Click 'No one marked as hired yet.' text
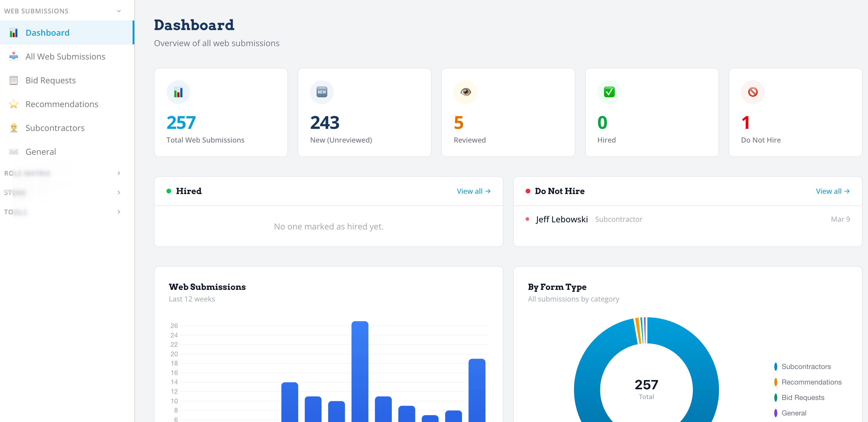Image resolution: width=868 pixels, height=422 pixels. click(328, 226)
